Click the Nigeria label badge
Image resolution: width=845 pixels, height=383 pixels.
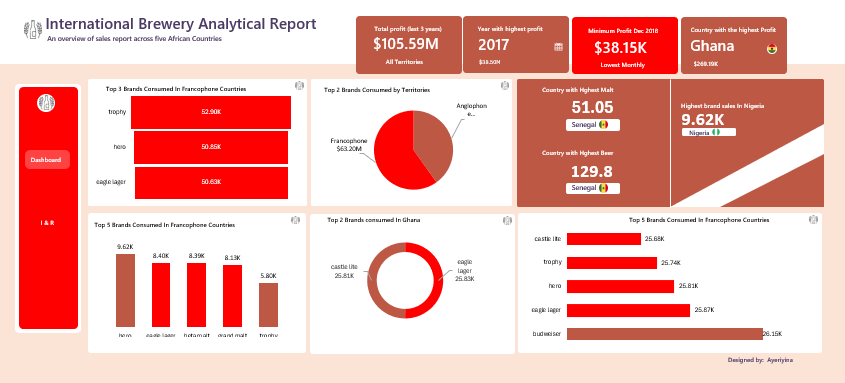tap(709, 132)
